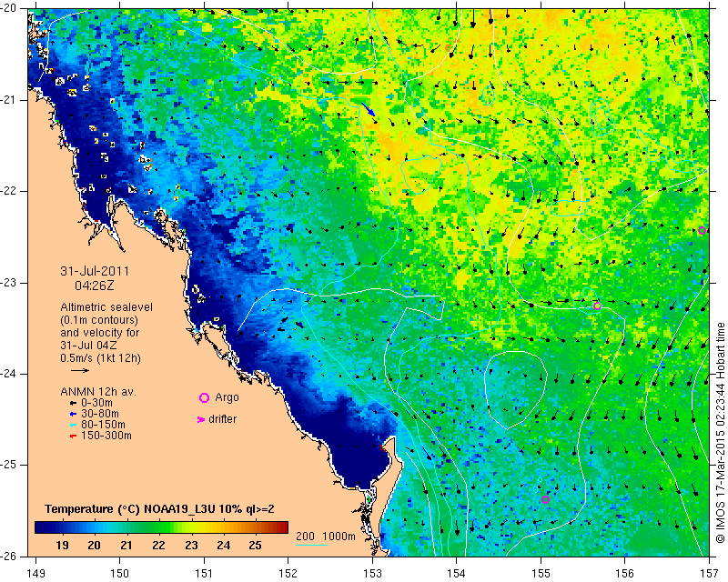The image size is (728, 582).
Task: Click the dark blue end of the temperature bar
Action: point(38,527)
